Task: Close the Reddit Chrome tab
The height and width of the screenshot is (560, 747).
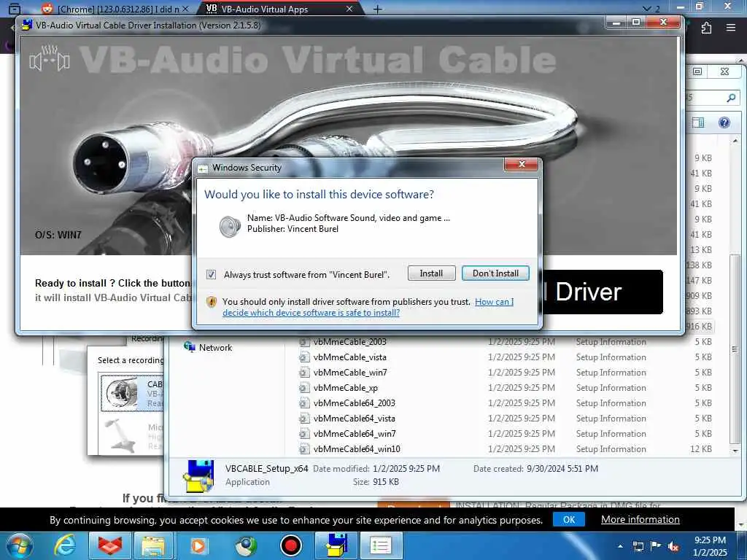Action: pyautogui.click(x=185, y=9)
